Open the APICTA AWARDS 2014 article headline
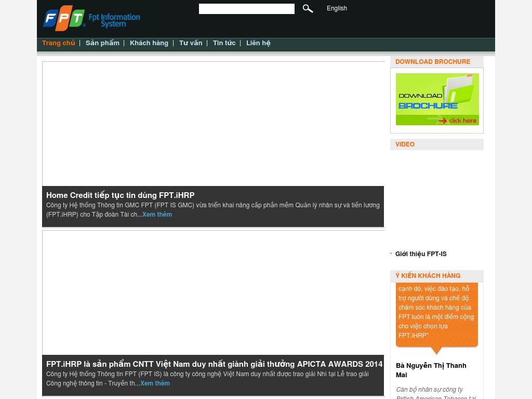This screenshot has width=532, height=399. click(214, 364)
